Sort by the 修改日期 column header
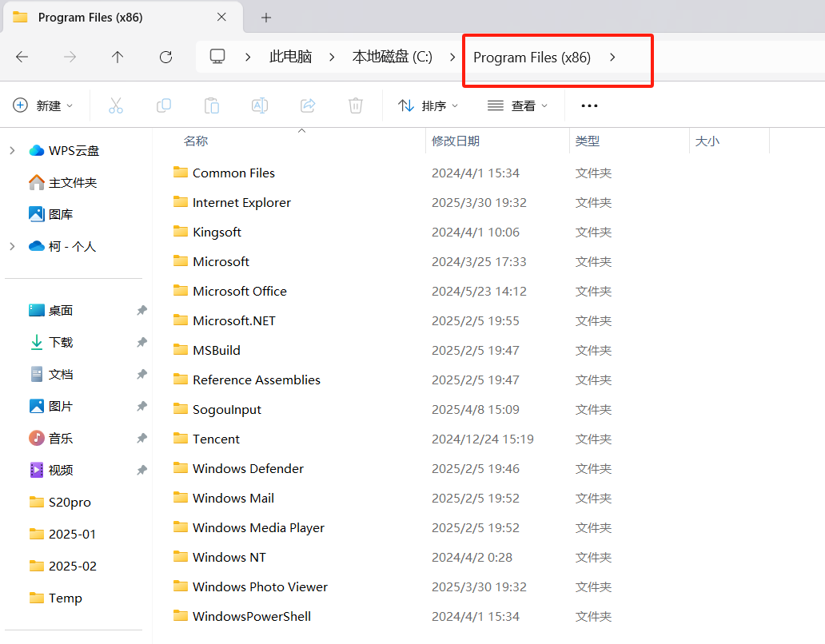This screenshot has height=644, width=825. (456, 141)
